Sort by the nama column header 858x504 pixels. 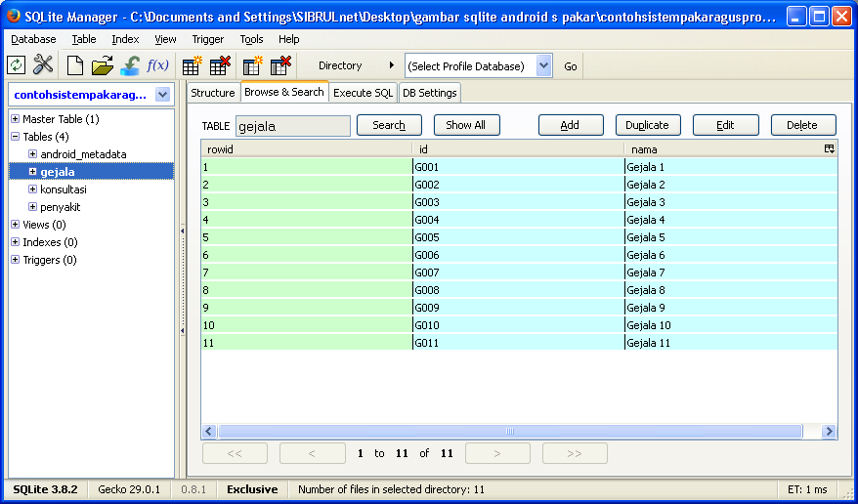(x=724, y=148)
